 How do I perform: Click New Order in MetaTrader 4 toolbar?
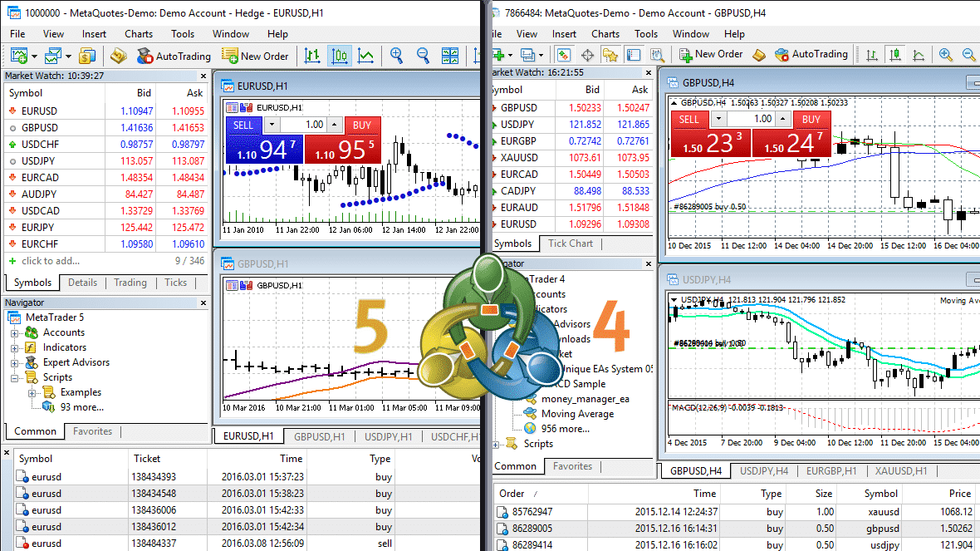pyautogui.click(x=711, y=54)
